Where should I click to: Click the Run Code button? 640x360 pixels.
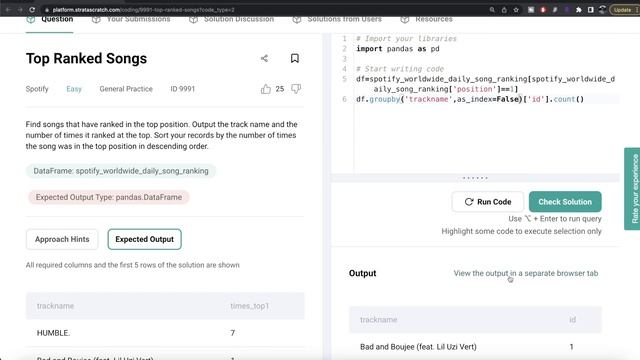pos(488,202)
